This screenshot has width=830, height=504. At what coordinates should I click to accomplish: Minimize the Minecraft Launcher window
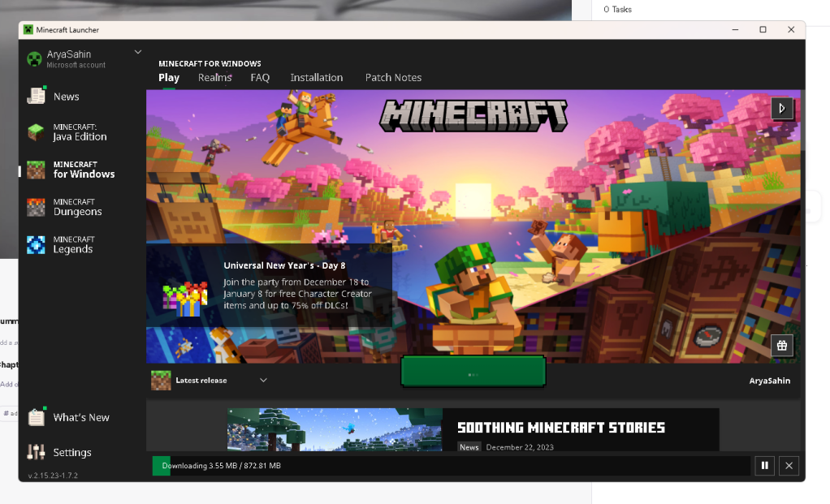[735, 29]
